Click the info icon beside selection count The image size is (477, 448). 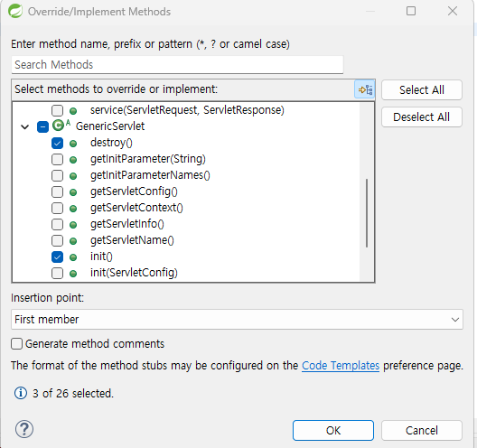coord(21,393)
